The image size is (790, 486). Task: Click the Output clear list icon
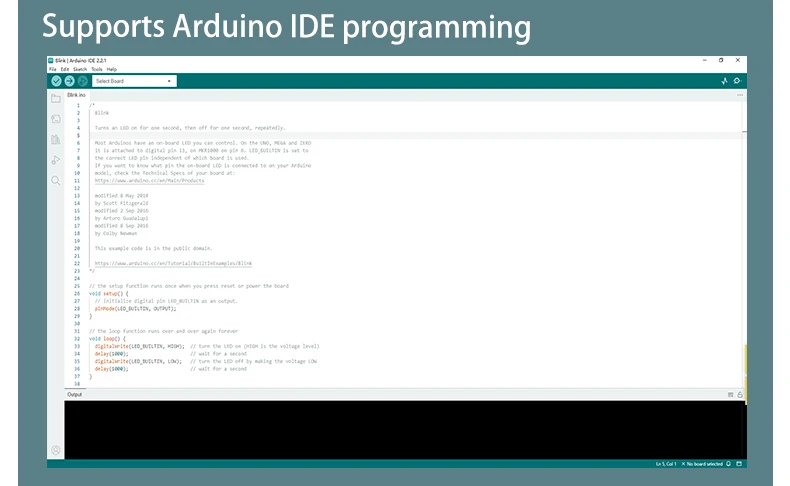[x=731, y=395]
